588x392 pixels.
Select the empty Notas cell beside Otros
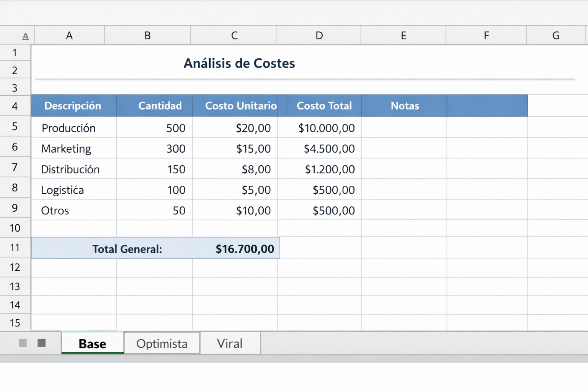[x=404, y=210]
